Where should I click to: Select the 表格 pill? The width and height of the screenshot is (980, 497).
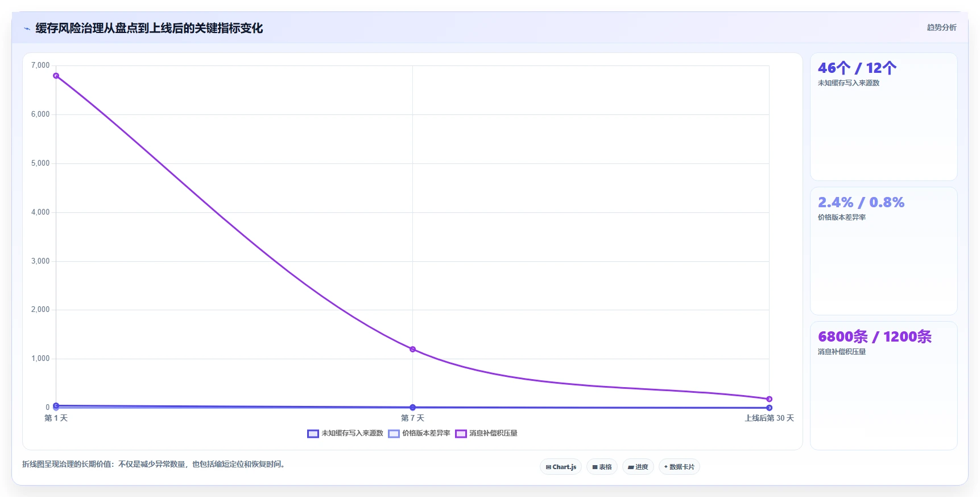point(602,467)
